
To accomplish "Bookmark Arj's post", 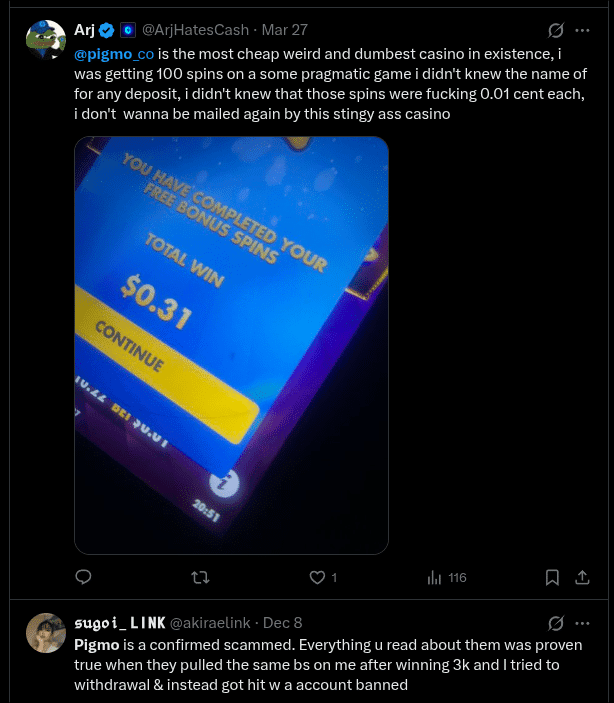I will (552, 577).
